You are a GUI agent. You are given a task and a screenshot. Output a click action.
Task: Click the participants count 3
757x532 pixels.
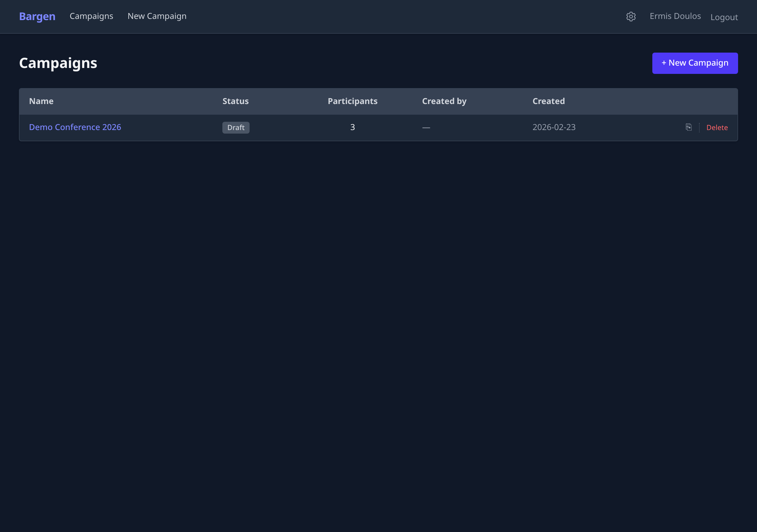coord(352,127)
